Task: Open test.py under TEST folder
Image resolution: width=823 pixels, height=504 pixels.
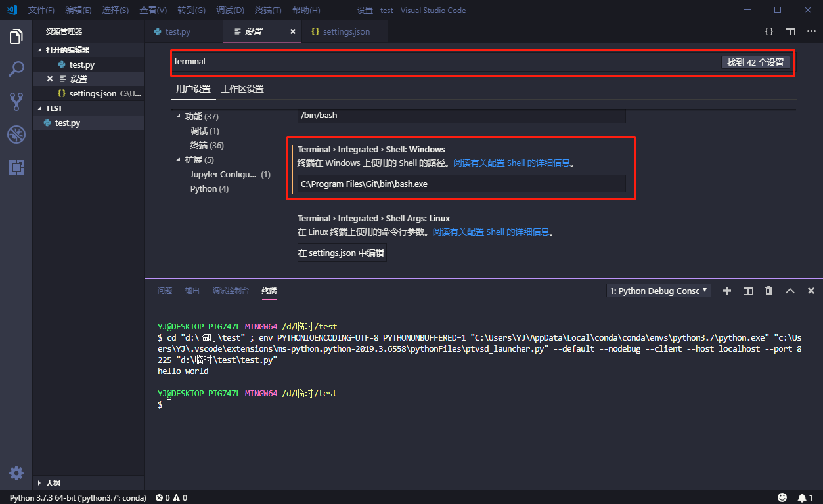Action: pyautogui.click(x=88, y=123)
